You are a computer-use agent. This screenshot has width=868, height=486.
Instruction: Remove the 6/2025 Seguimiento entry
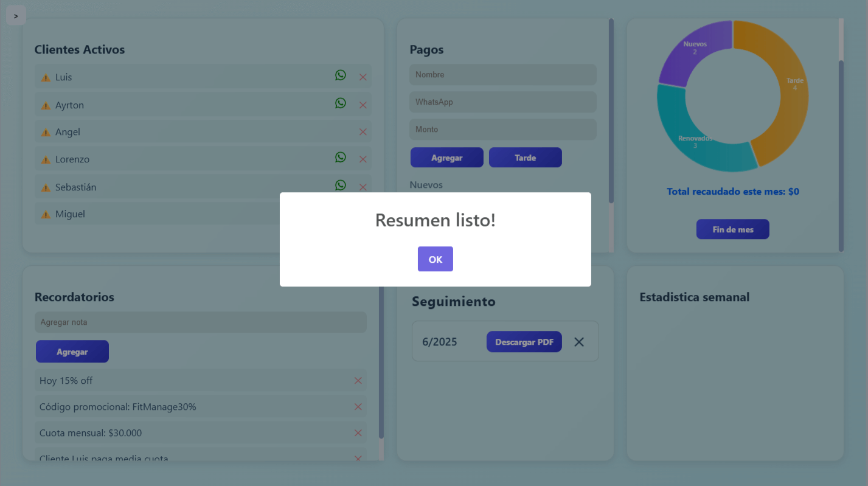click(x=579, y=342)
